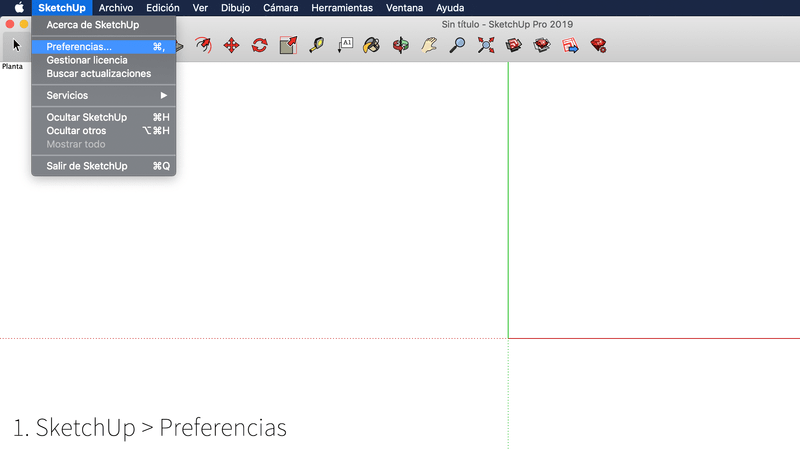Click the Planta view label
The height and width of the screenshot is (450, 800).
pyautogui.click(x=12, y=66)
